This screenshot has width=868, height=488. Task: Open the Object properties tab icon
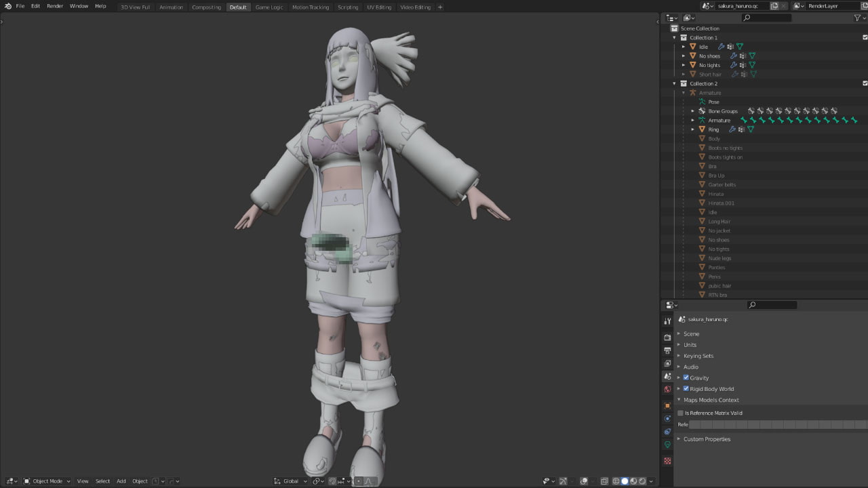pyautogui.click(x=667, y=405)
